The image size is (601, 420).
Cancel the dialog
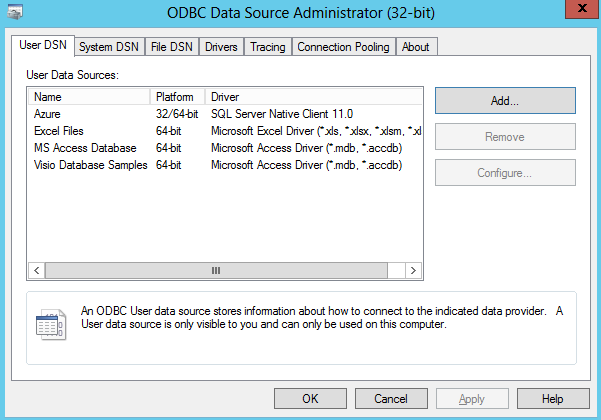(x=390, y=399)
